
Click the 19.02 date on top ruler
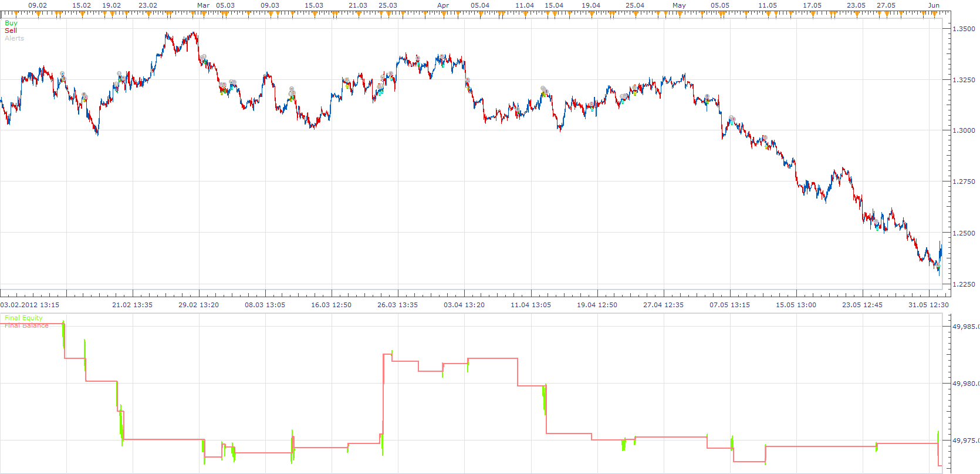(111, 5)
